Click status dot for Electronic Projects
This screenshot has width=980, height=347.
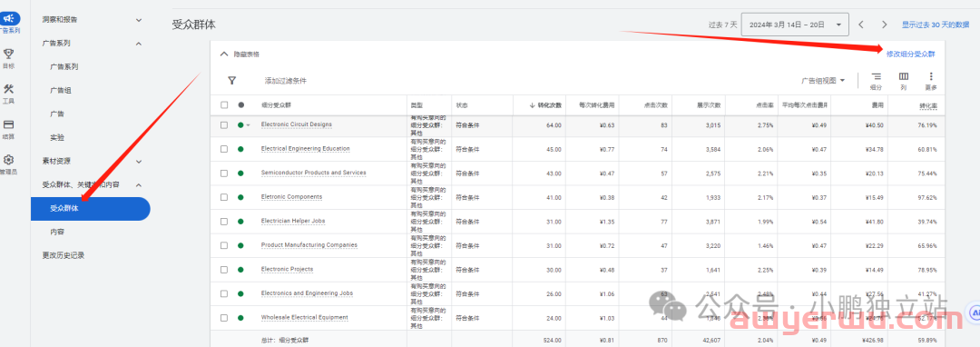point(240,270)
